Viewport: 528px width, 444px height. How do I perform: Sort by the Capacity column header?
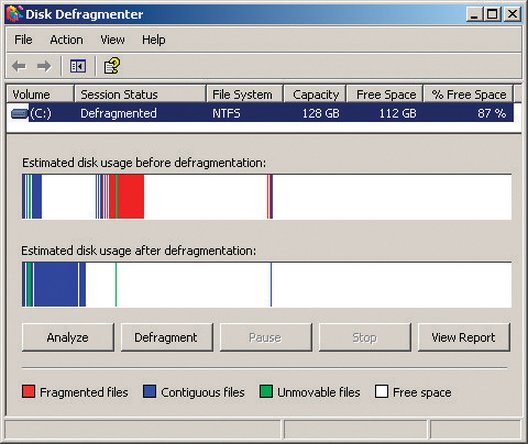coord(315,94)
